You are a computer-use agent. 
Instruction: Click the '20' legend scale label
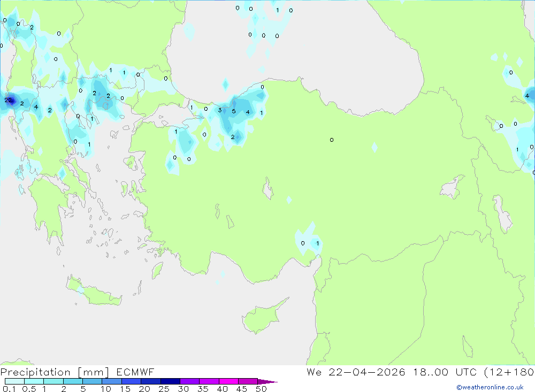(x=144, y=389)
